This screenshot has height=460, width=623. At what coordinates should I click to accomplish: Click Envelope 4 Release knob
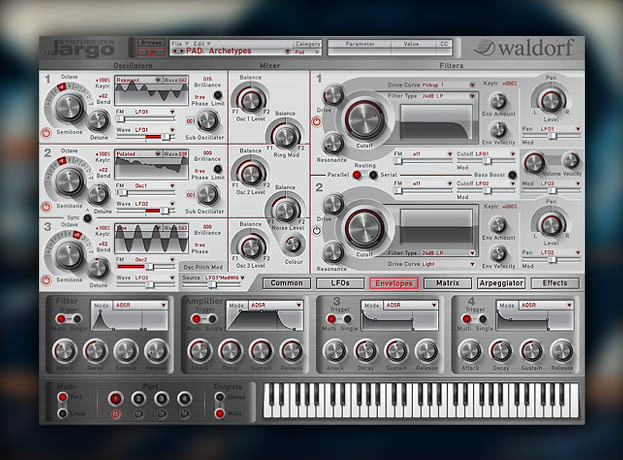[562, 351]
